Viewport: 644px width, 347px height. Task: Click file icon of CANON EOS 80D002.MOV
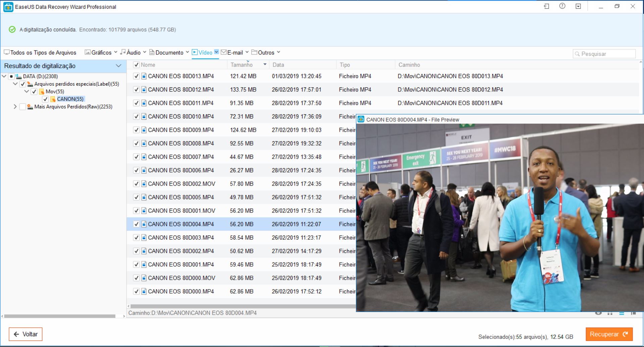click(x=144, y=184)
